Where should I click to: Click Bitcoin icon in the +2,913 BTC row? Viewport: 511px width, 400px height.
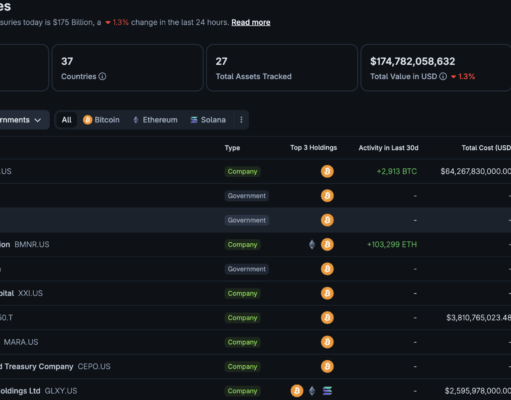click(327, 171)
